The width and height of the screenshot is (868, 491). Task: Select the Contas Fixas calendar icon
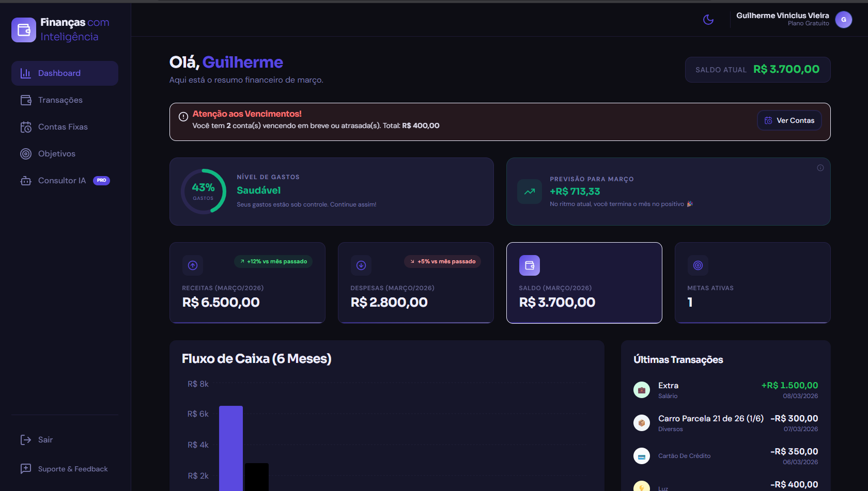pos(26,126)
